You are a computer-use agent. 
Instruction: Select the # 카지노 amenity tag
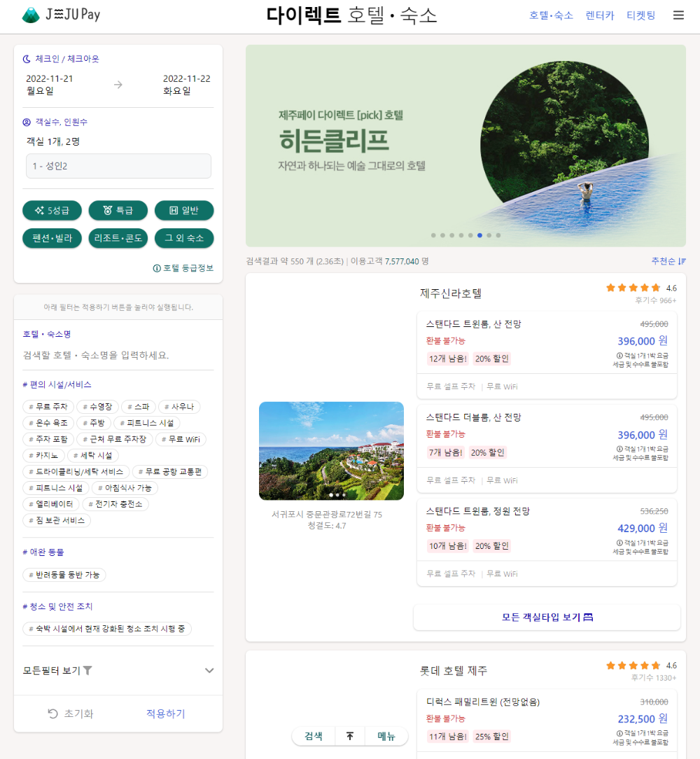tap(43, 456)
